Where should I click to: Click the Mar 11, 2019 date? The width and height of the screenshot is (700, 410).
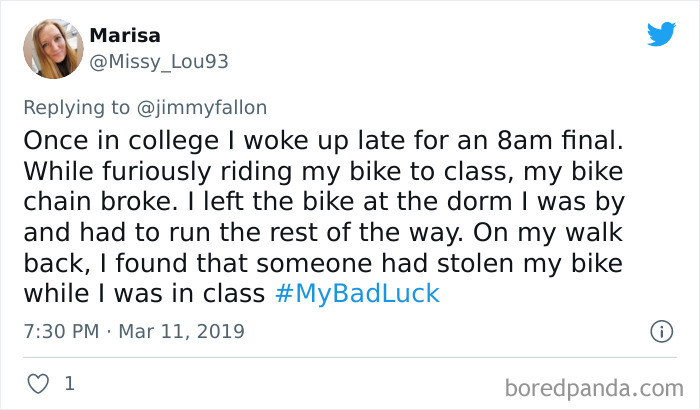click(x=182, y=331)
